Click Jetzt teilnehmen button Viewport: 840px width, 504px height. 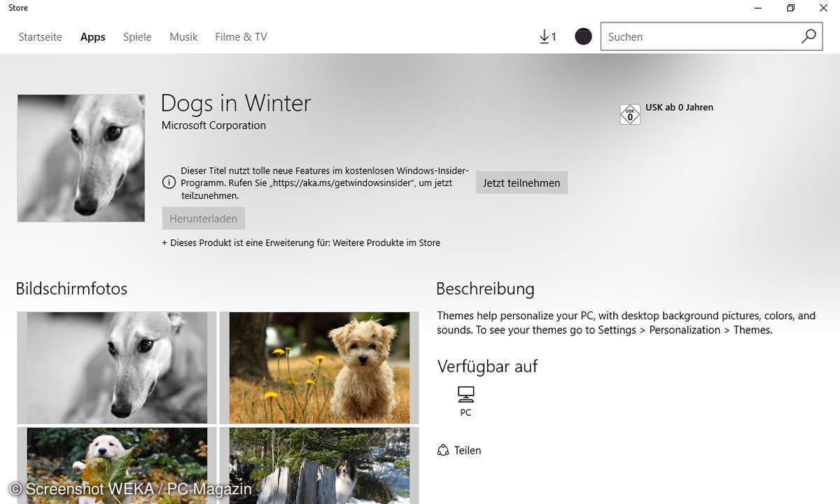coord(521,183)
